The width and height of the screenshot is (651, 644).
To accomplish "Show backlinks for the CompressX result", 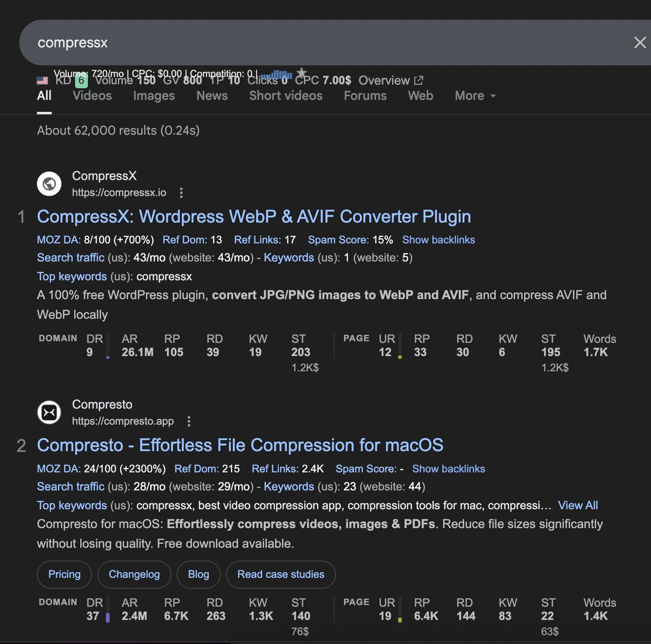I will [438, 240].
